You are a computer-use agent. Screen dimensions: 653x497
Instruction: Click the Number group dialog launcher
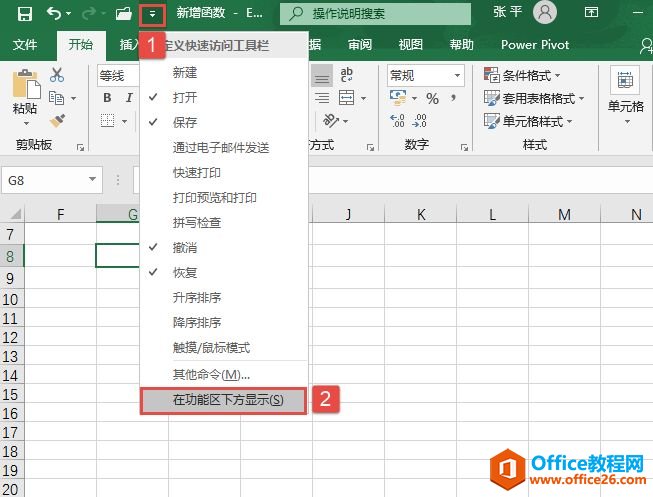tap(464, 147)
